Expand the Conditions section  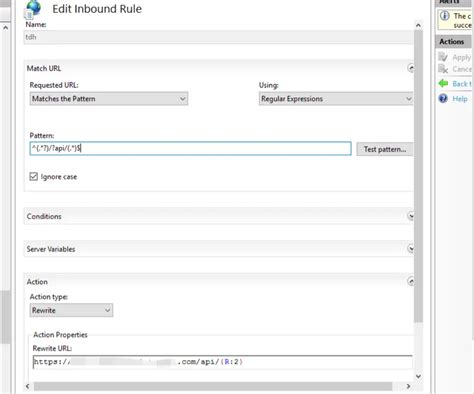tap(411, 216)
